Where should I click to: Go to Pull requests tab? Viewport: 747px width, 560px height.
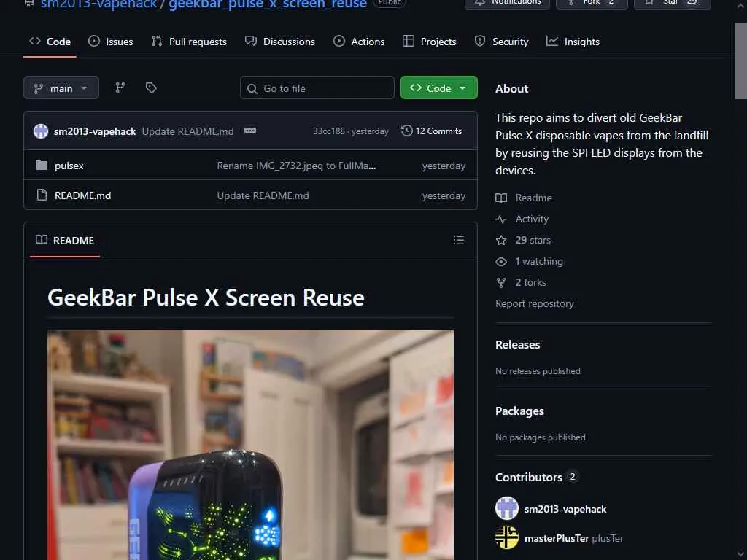click(189, 42)
